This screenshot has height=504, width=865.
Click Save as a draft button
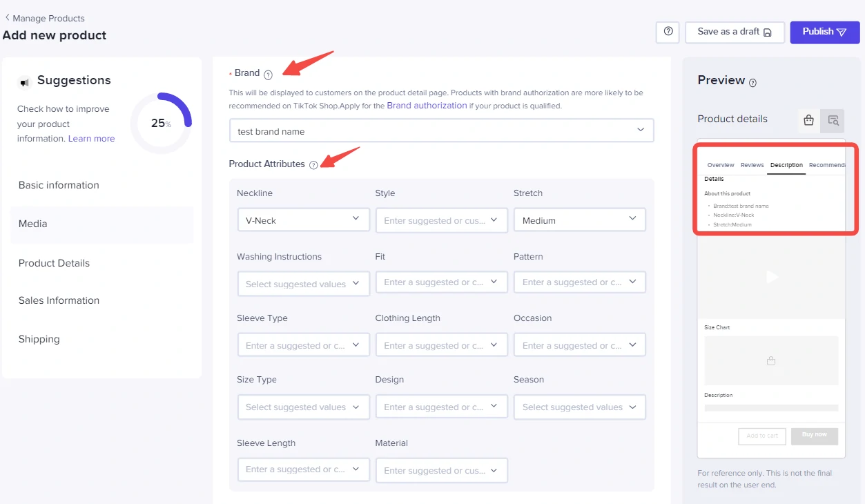(734, 32)
